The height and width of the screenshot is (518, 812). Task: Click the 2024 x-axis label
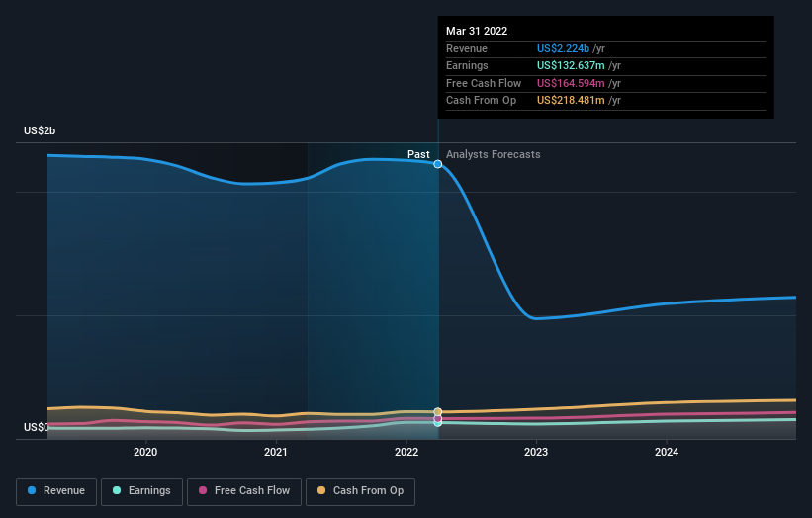point(667,453)
